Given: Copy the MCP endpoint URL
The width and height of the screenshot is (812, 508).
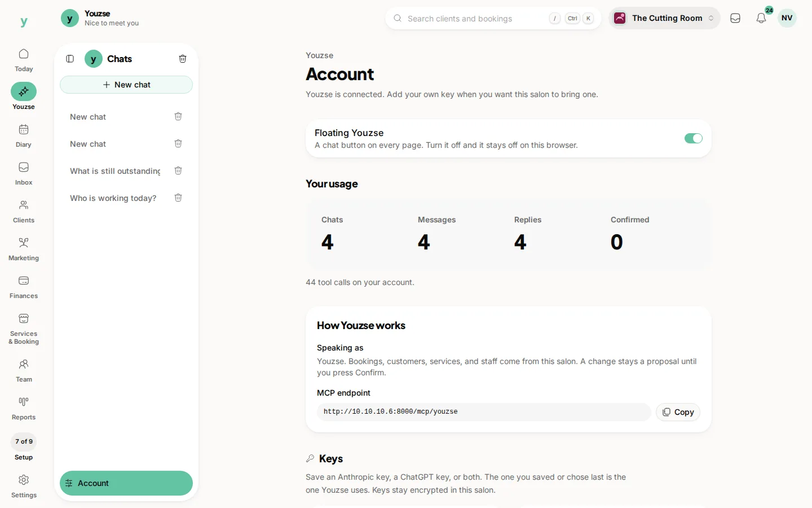Looking at the screenshot, I should pyautogui.click(x=678, y=412).
